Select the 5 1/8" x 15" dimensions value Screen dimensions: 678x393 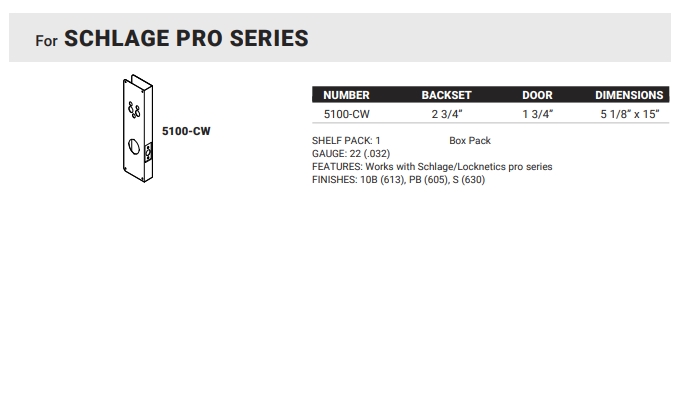[630, 114]
